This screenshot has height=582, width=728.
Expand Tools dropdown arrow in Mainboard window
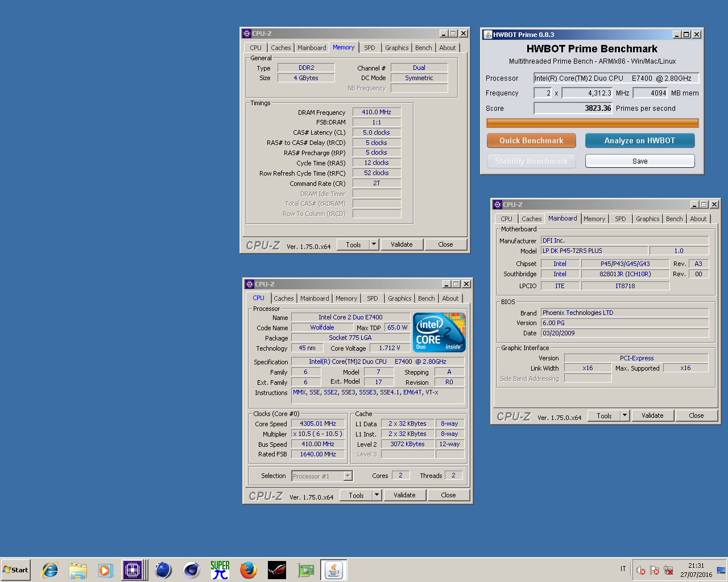point(624,415)
